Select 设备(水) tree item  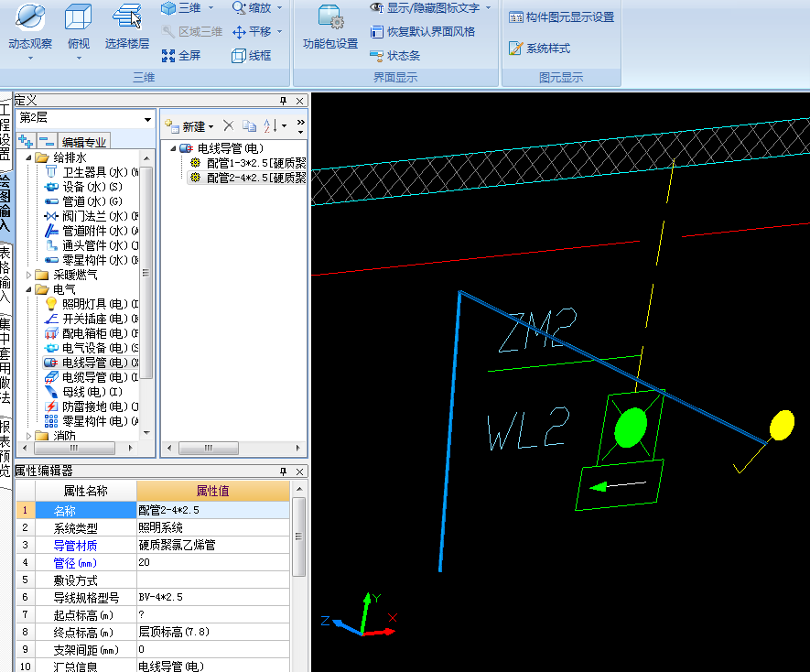point(83,187)
